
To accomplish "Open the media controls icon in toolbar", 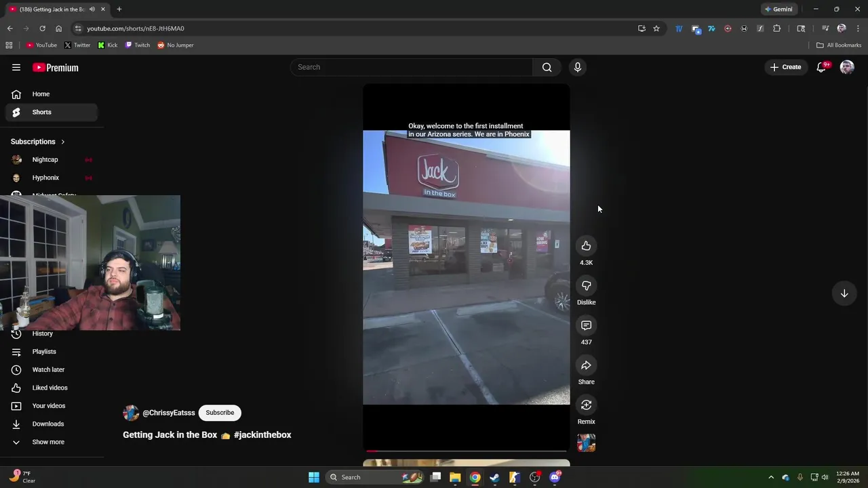I will pyautogui.click(x=825, y=28).
